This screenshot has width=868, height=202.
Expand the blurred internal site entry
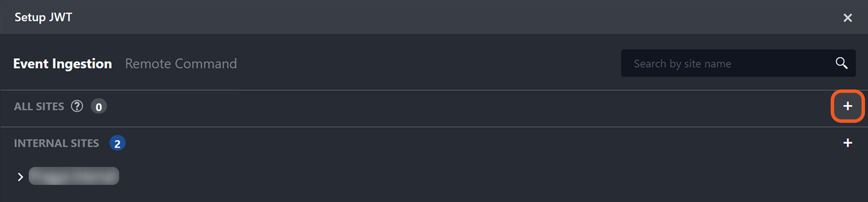[x=20, y=177]
